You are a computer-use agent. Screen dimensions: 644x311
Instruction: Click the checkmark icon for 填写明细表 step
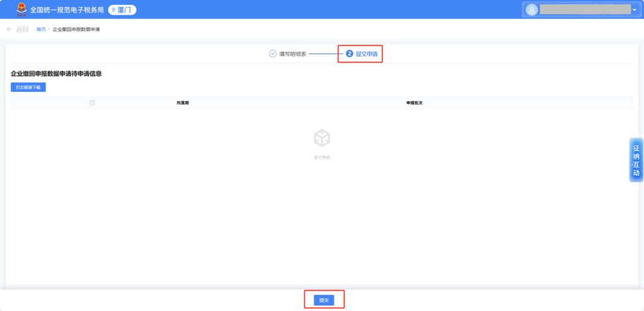click(x=273, y=54)
